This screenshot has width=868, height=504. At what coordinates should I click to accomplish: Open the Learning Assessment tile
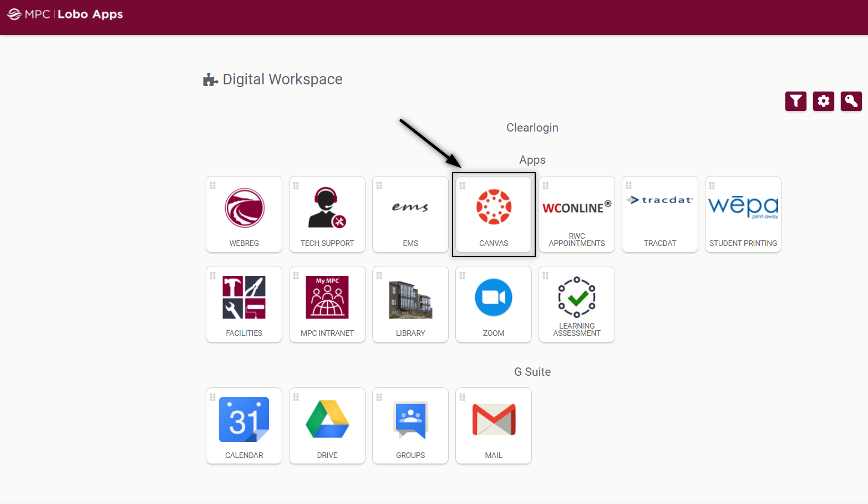577,304
